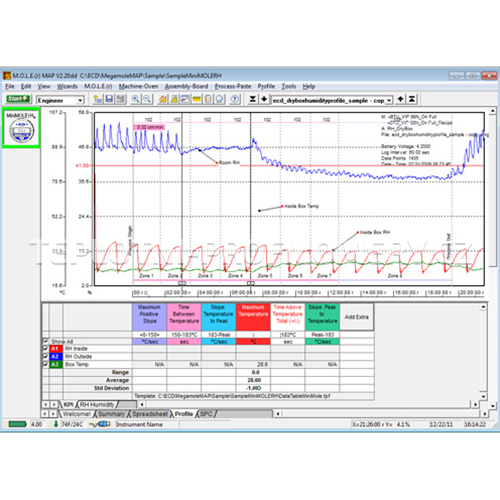The width and height of the screenshot is (500, 500).
Task: Click the jump to last file arrow icon
Action: click(x=253, y=99)
